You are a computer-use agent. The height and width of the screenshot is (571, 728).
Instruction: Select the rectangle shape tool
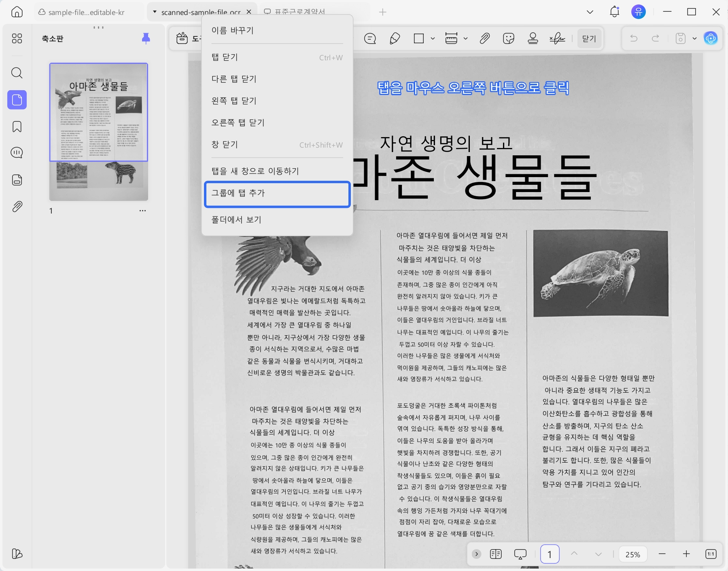(x=419, y=38)
